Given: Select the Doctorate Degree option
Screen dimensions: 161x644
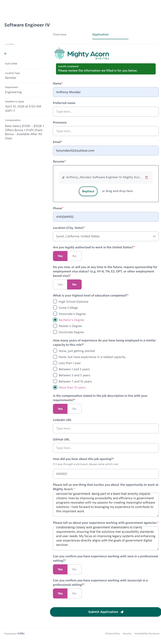Looking at the screenshot, I should pos(55,332).
